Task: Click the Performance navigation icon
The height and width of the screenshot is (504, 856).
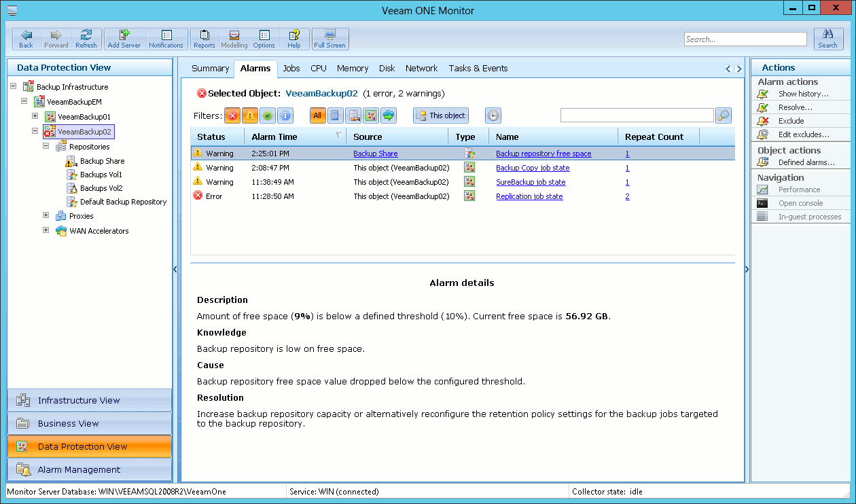Action: pos(763,190)
